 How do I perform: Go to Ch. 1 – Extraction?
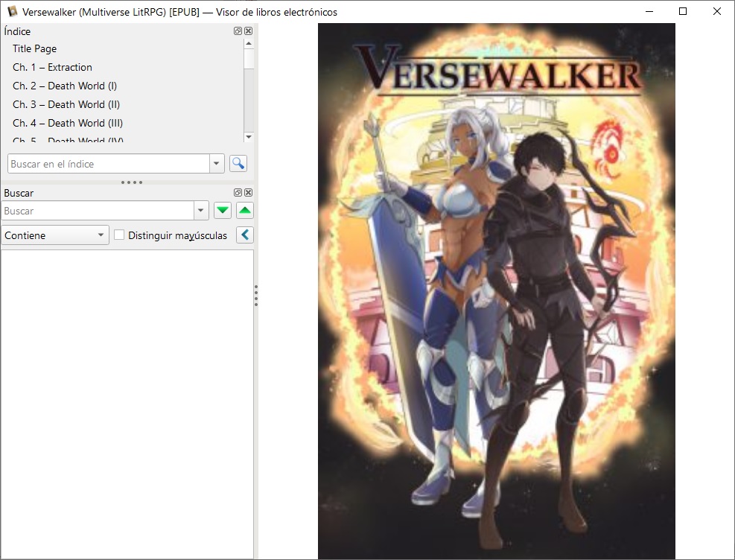[x=52, y=67]
